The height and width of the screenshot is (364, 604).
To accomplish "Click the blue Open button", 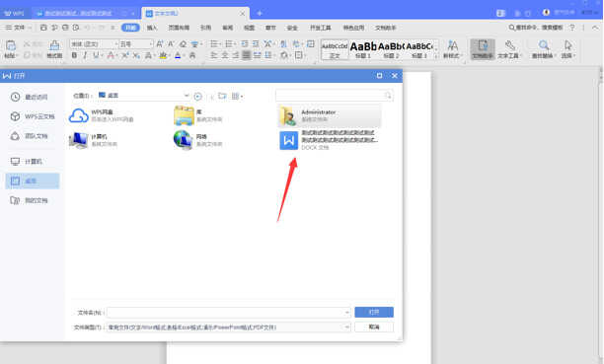I will 374,312.
